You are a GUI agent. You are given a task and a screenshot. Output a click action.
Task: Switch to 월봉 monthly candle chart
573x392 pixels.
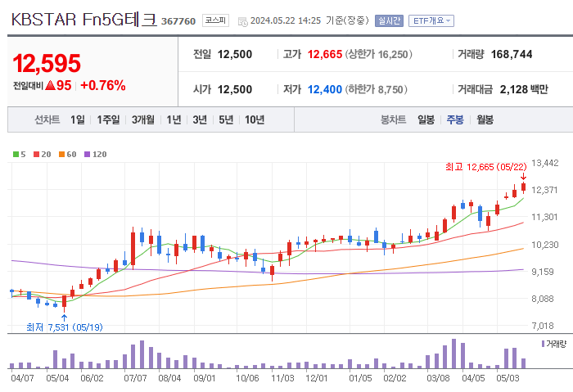tap(485, 119)
